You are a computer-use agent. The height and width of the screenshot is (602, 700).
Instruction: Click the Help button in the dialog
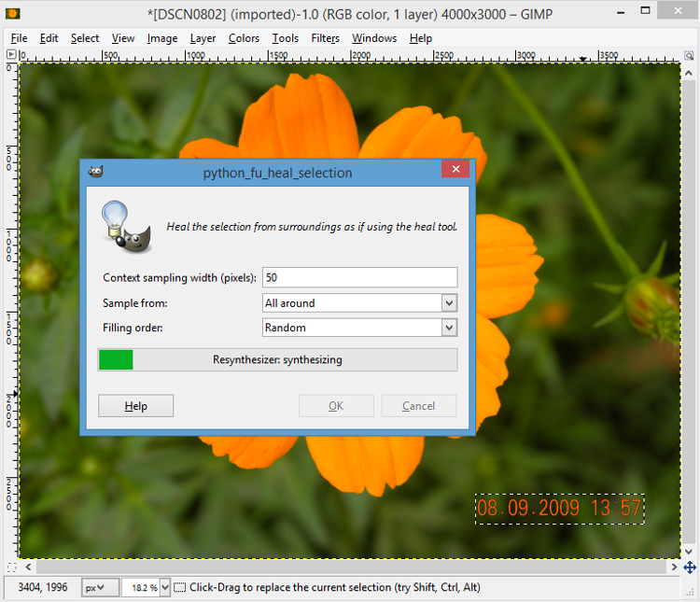click(136, 406)
